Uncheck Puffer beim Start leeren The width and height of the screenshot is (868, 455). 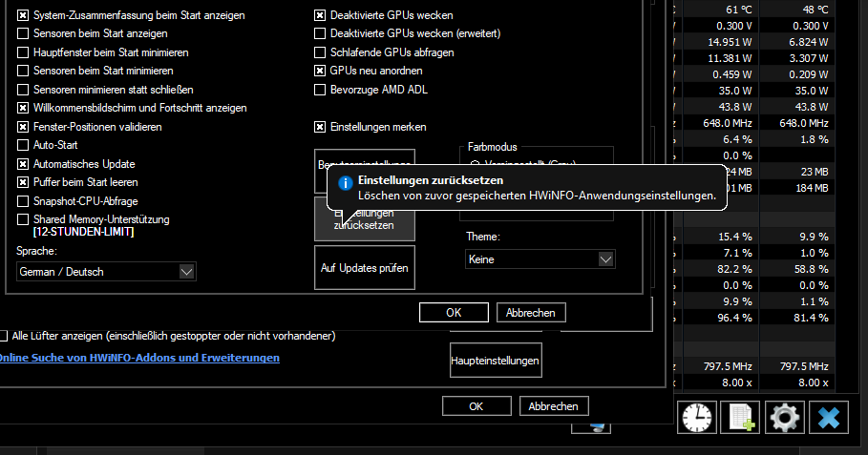click(x=23, y=182)
